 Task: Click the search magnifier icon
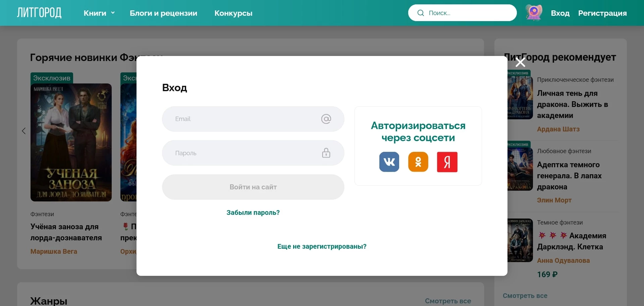click(420, 13)
